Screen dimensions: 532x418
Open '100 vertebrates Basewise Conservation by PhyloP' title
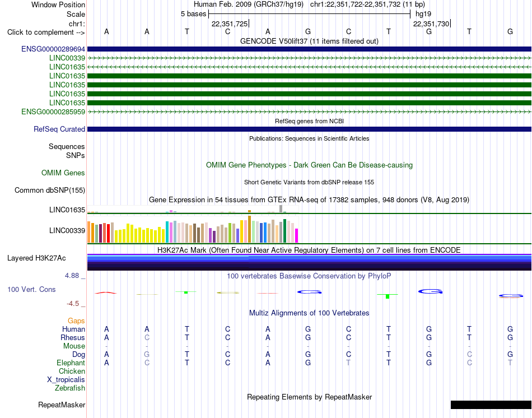click(310, 276)
